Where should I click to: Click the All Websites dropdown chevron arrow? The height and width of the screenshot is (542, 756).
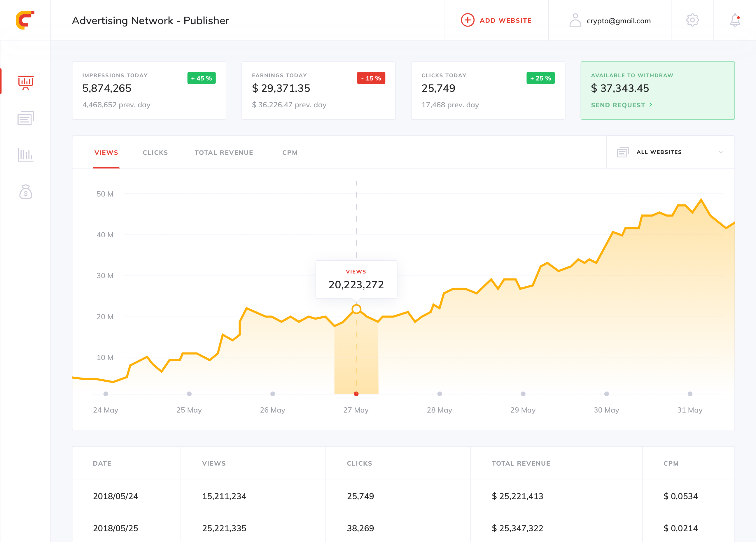pyautogui.click(x=721, y=152)
